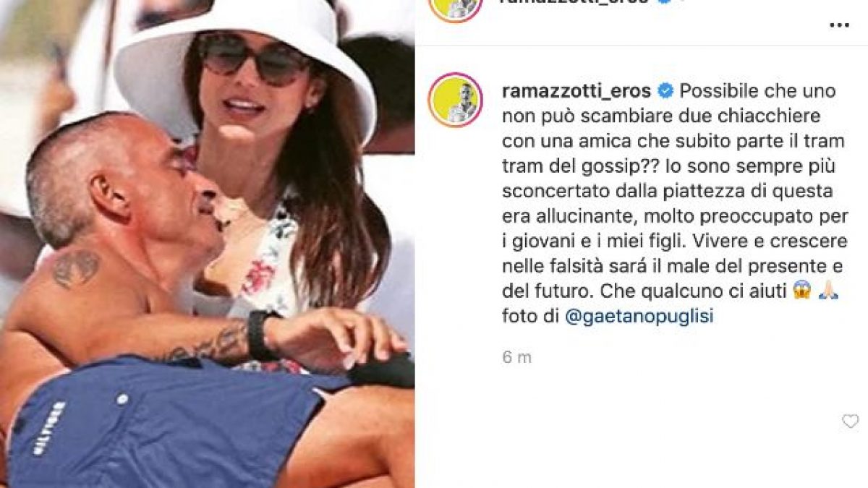This screenshot has height=488, width=868.
Task: Open the three-dots more options menu
Action: coord(838,25)
